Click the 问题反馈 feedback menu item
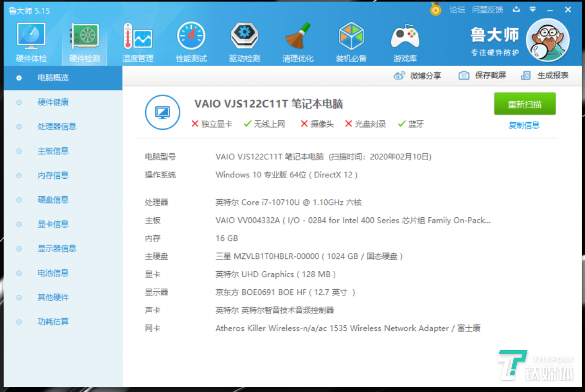This screenshot has width=585, height=392. (487, 10)
